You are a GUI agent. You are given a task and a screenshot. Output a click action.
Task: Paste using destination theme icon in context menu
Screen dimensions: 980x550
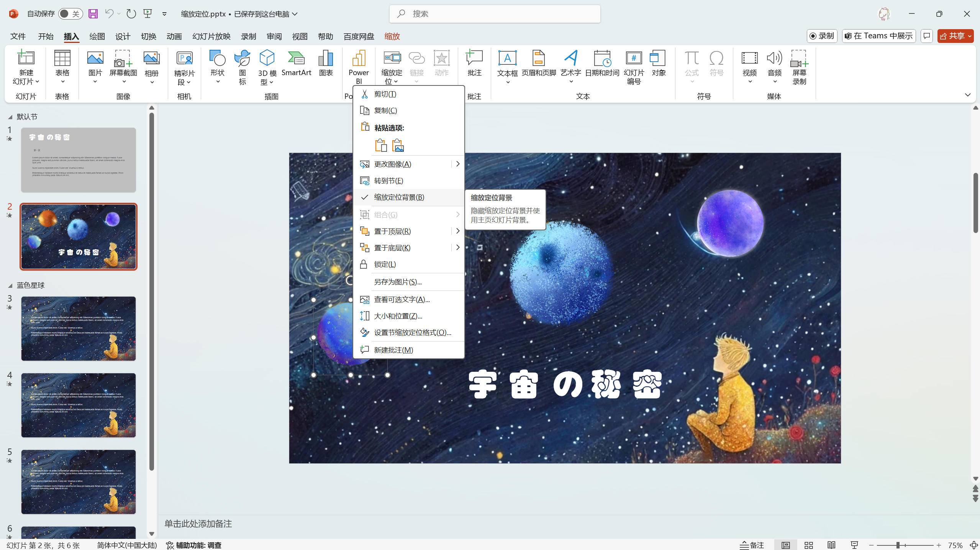380,146
